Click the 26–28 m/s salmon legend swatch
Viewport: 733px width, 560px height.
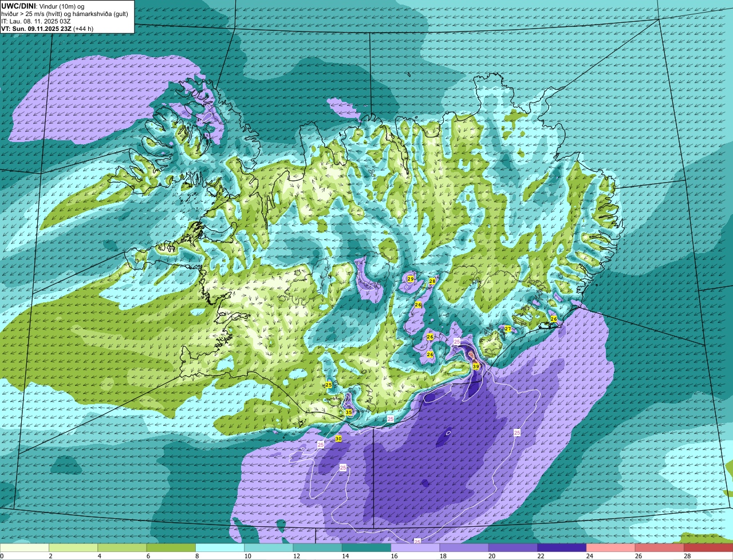pyautogui.click(x=660, y=547)
